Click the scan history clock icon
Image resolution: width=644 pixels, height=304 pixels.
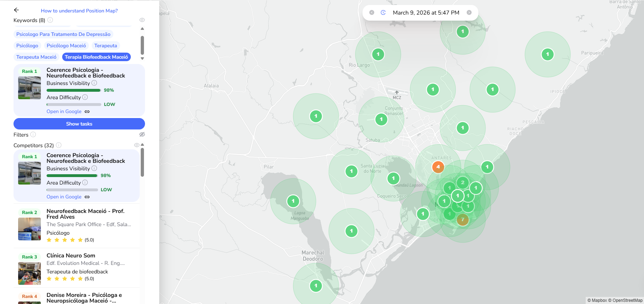coord(383,12)
